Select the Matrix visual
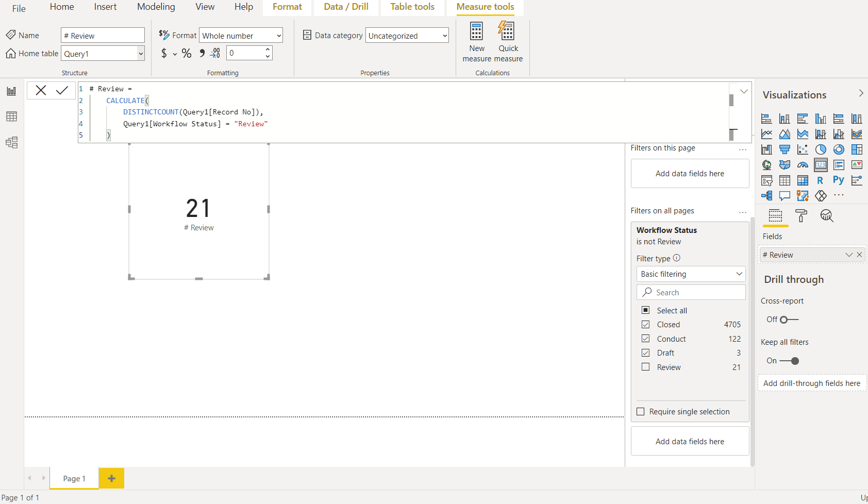The image size is (868, 504). (803, 180)
